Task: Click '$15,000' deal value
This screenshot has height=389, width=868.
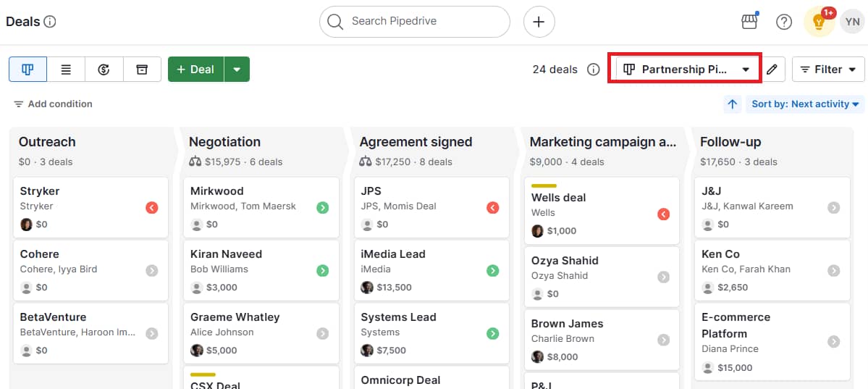Action: coord(735,367)
